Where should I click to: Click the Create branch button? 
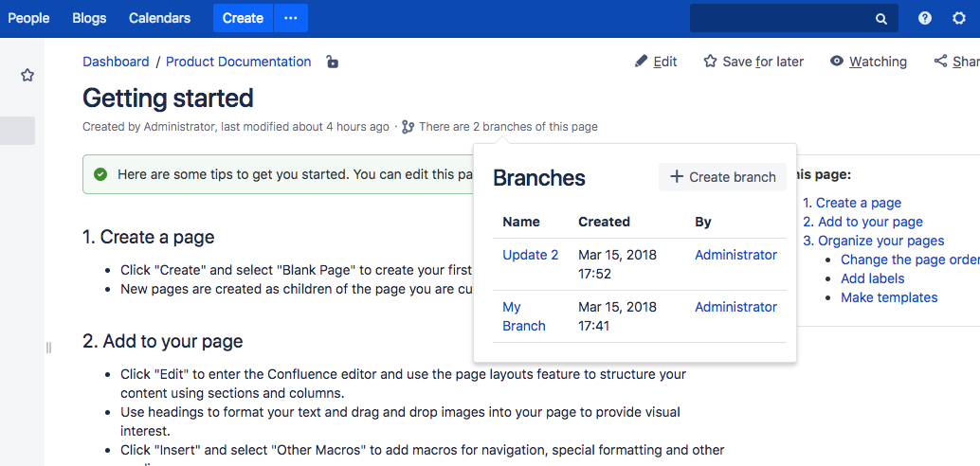point(722,177)
